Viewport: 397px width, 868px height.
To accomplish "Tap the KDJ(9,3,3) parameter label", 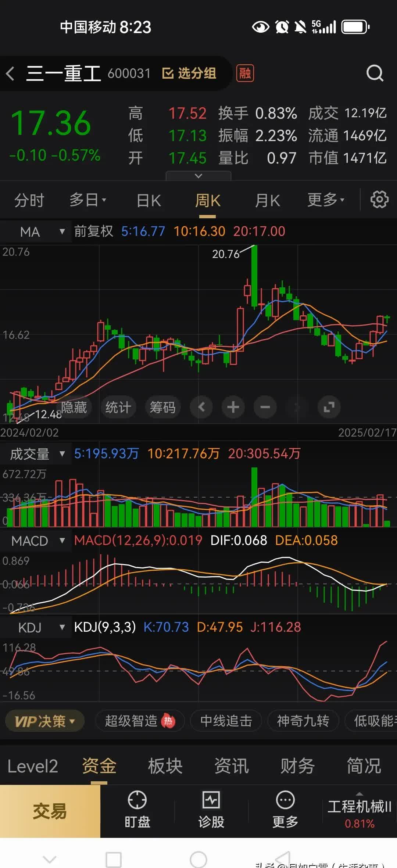I will click(105, 627).
